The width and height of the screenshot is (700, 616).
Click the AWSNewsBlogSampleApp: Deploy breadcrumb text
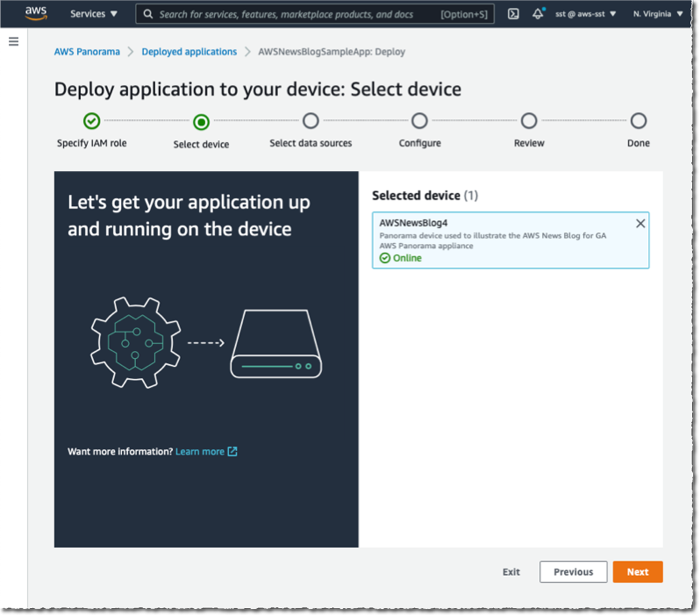[x=332, y=52]
